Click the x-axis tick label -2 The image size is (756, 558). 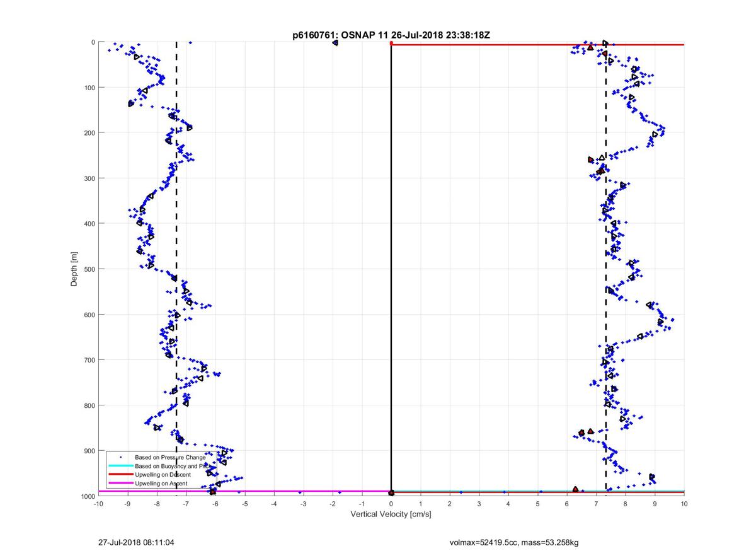pyautogui.click(x=332, y=504)
